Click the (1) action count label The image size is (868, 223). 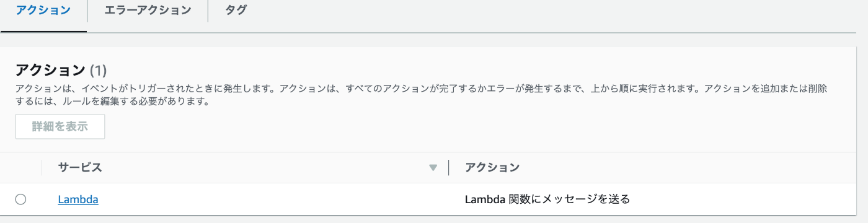[x=99, y=70]
